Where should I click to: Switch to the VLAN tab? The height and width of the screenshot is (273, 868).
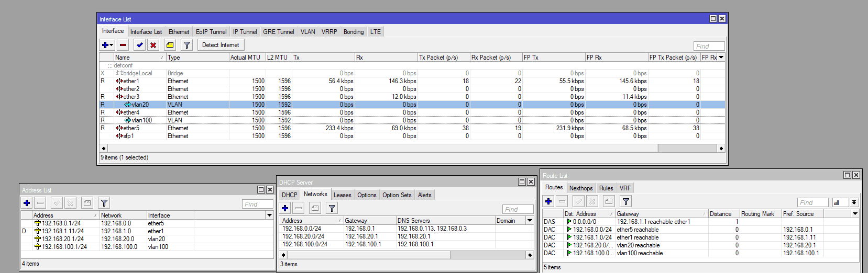click(307, 32)
